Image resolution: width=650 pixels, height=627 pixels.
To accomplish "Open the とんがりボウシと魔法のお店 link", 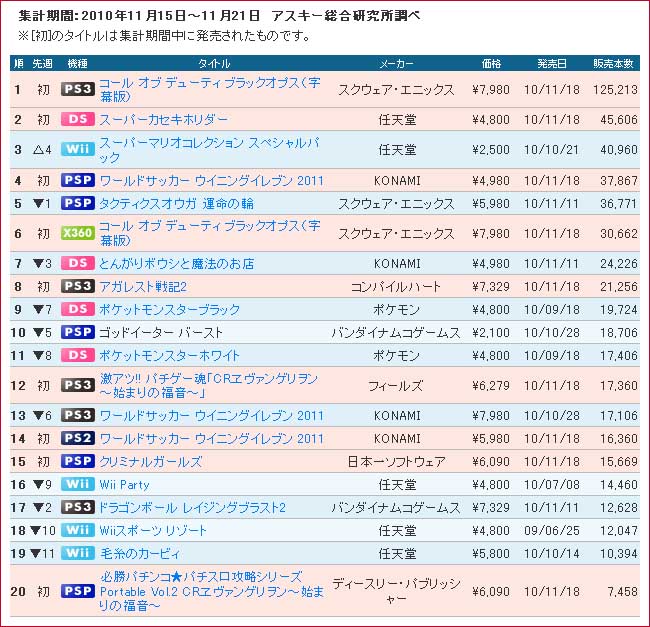I will coord(176,264).
